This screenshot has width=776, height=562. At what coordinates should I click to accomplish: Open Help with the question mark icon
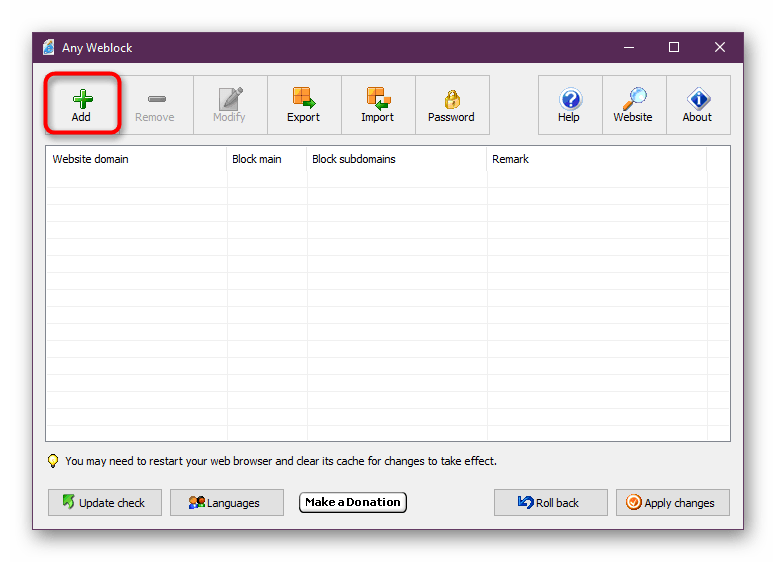pos(570,104)
